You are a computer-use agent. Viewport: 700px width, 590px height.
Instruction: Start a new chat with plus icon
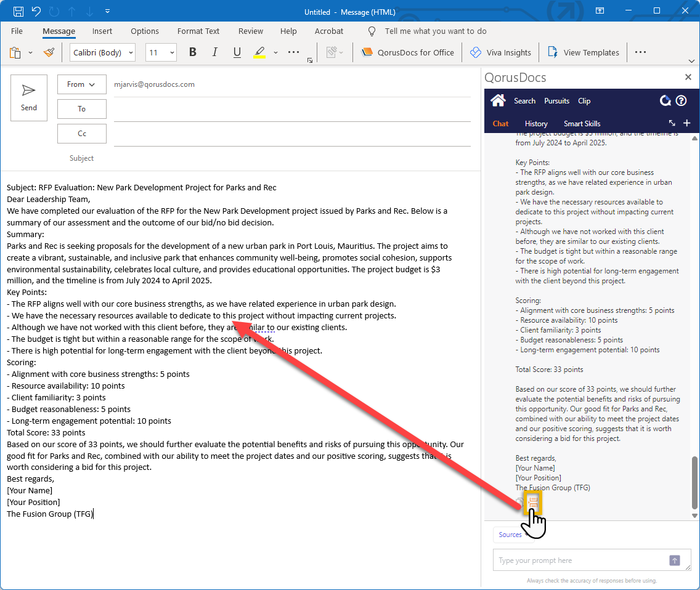687,123
